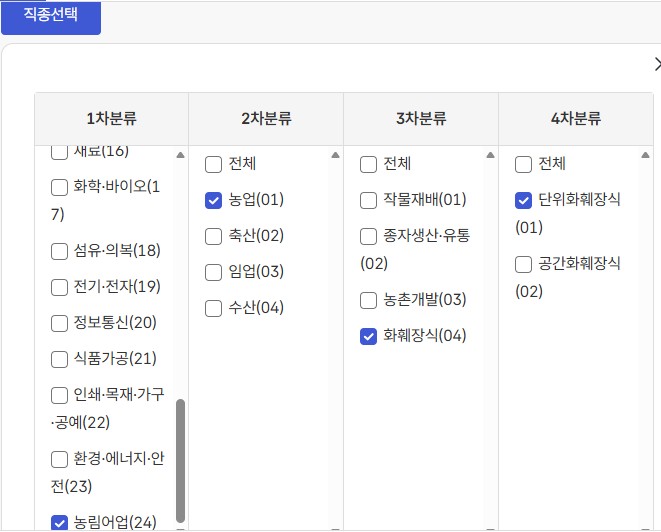Click the 1차분류 scroll up arrow

pyautogui.click(x=181, y=155)
